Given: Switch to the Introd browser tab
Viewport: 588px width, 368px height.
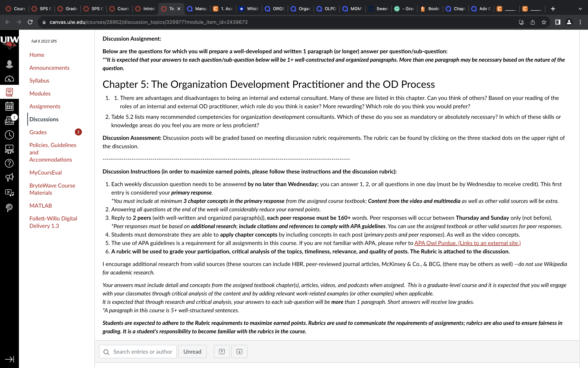Looking at the screenshot, I should coord(145,9).
